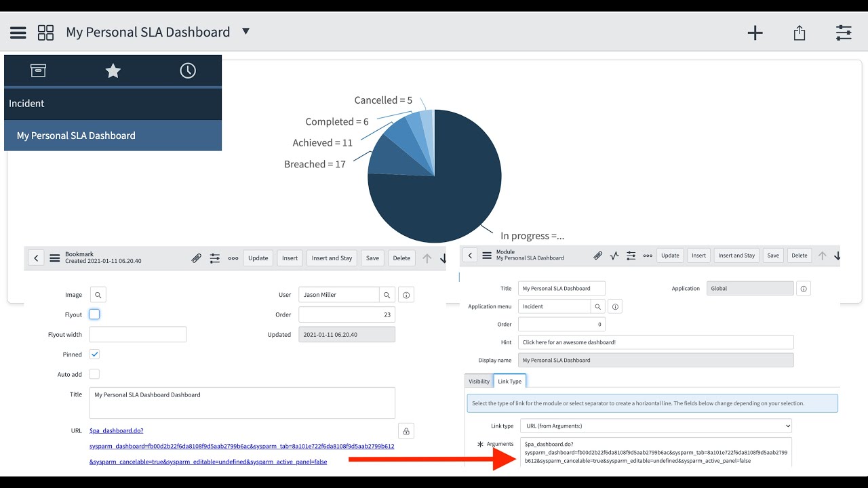Select the star favorites icon in the sidebar

coord(113,70)
